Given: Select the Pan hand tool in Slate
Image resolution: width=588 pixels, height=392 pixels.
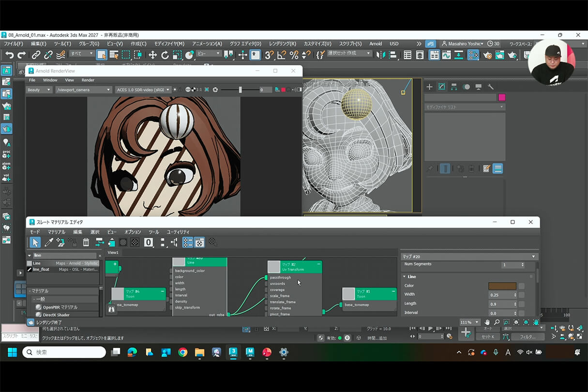Looking at the screenshot, I should 487,322.
